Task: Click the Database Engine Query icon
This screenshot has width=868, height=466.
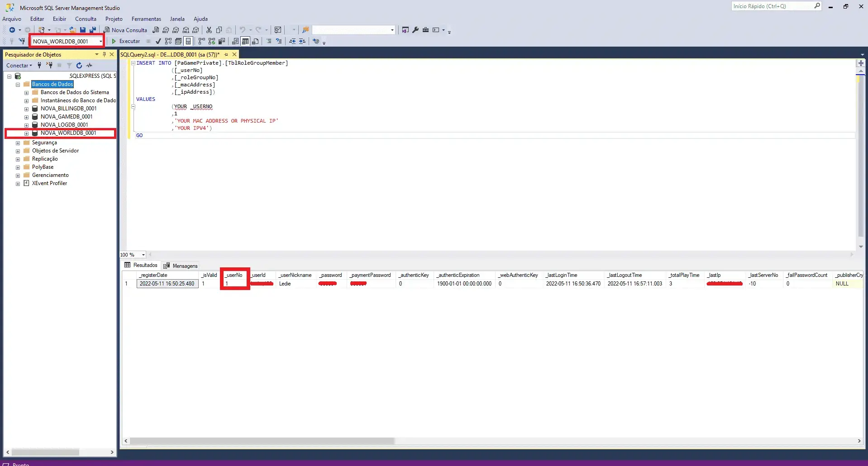Action: [156, 30]
